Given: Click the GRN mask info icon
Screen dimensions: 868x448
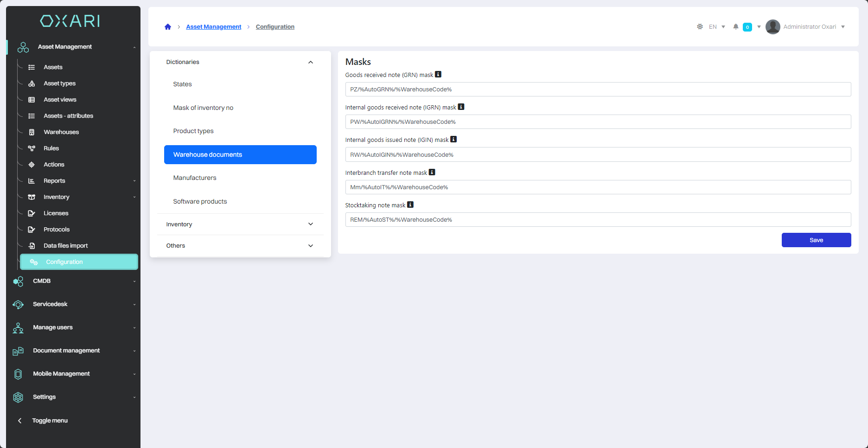Looking at the screenshot, I should point(438,74).
